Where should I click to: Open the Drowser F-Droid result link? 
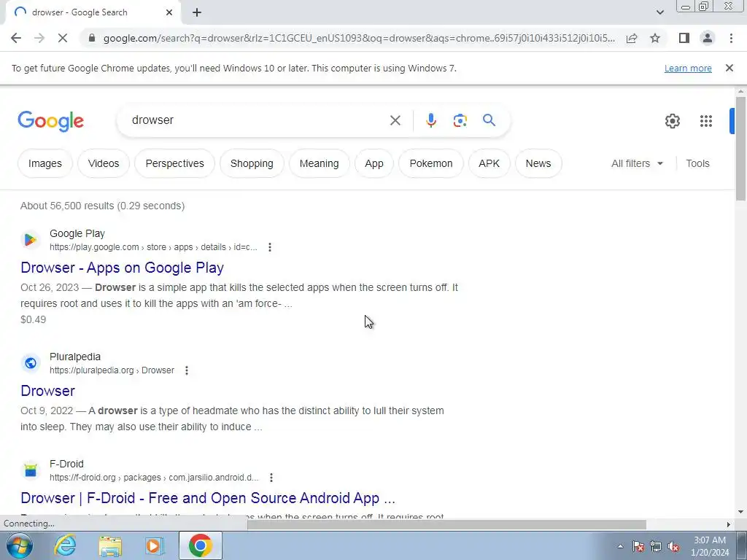tap(208, 498)
